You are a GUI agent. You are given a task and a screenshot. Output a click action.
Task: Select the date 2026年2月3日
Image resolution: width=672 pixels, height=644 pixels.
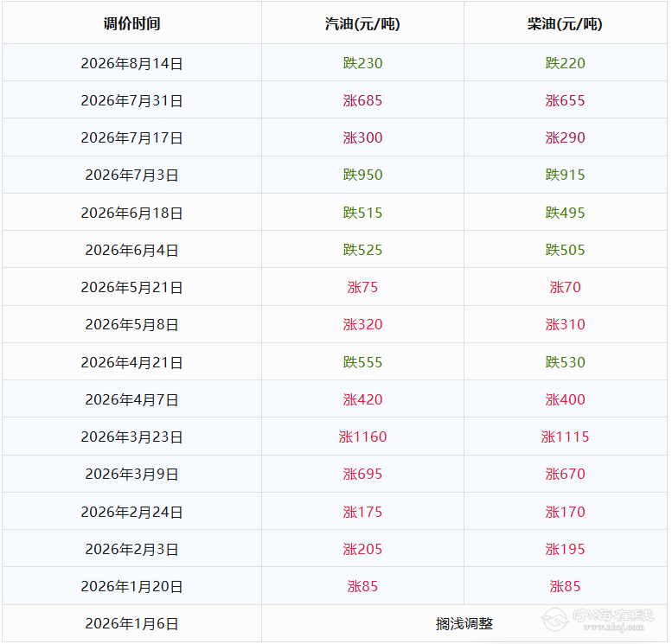tap(131, 549)
